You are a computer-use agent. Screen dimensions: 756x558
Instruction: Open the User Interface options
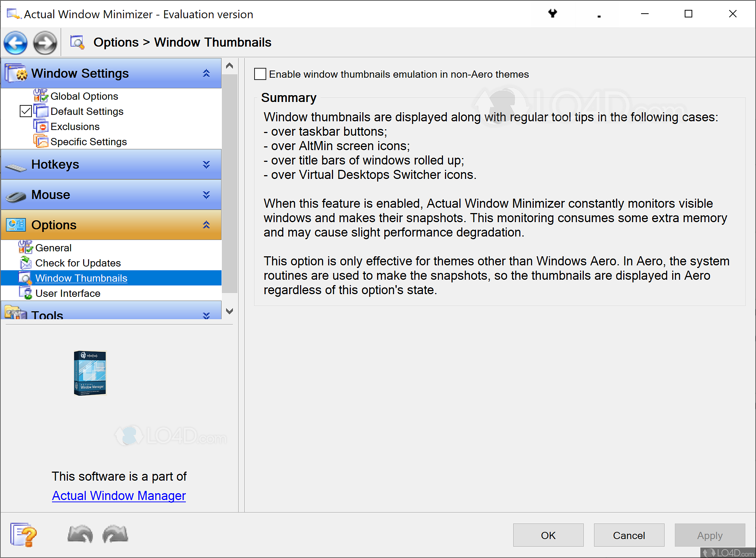(x=68, y=293)
